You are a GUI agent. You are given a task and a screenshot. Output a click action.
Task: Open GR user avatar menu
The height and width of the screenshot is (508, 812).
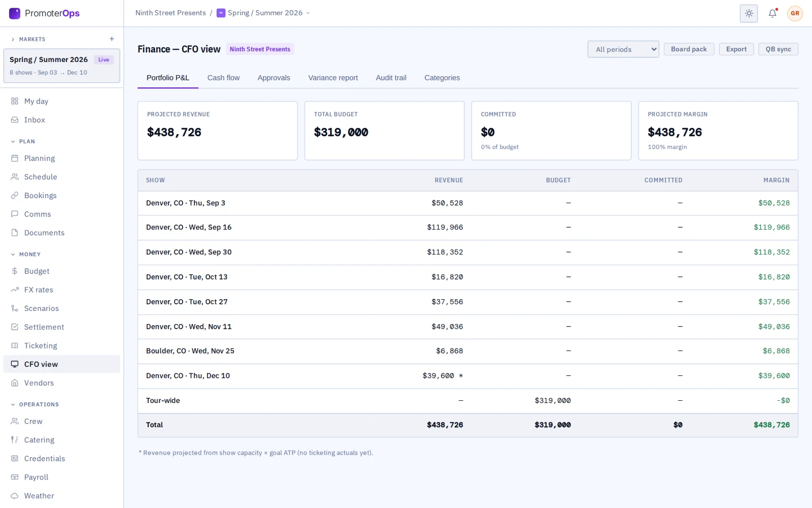[795, 13]
